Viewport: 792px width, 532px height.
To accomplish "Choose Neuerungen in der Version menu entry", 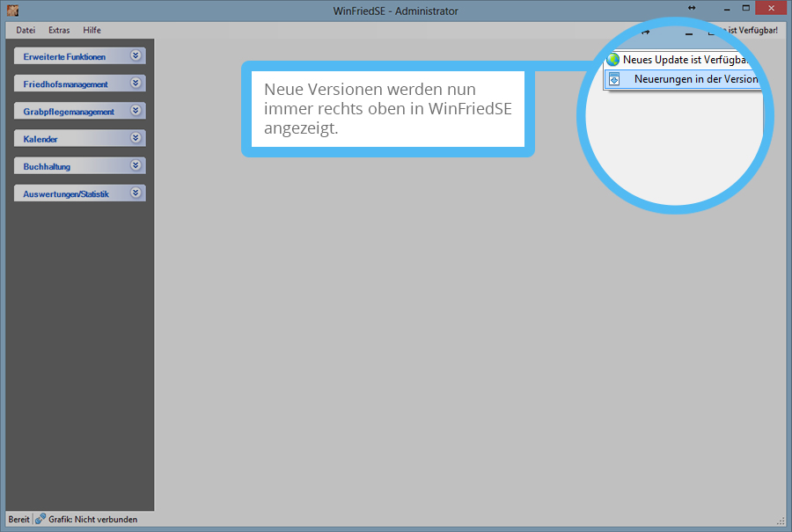I will click(x=694, y=79).
